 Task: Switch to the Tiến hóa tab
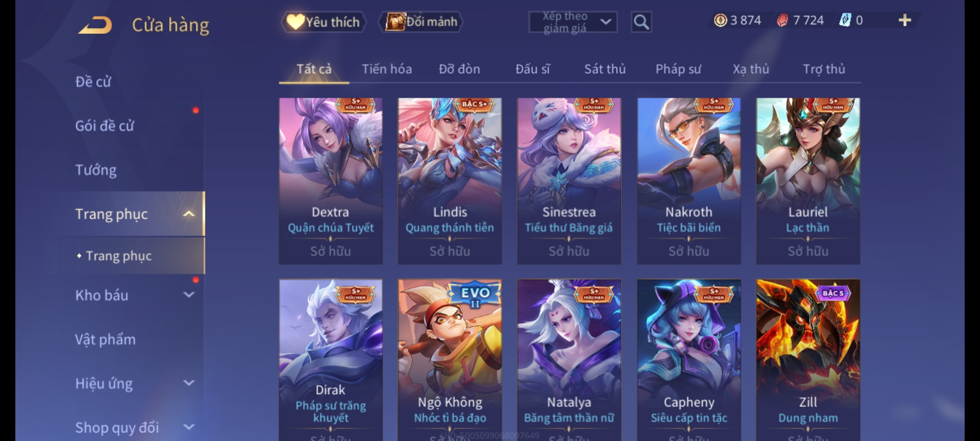pos(387,69)
